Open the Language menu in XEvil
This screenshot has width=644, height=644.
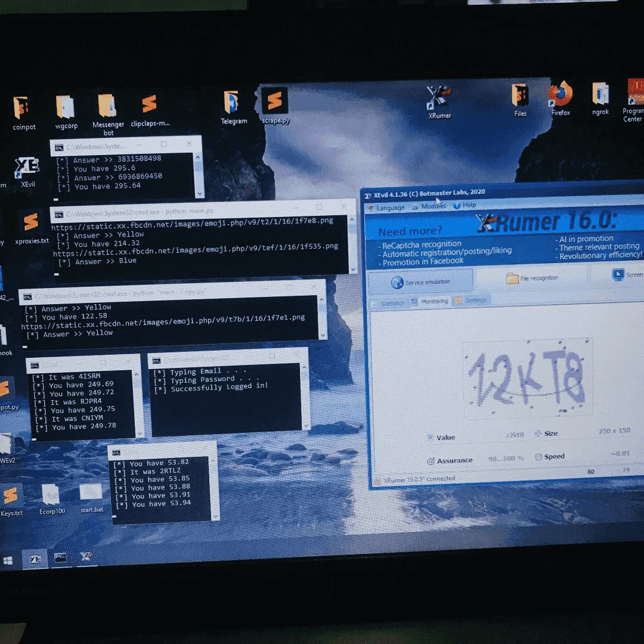pyautogui.click(x=386, y=208)
